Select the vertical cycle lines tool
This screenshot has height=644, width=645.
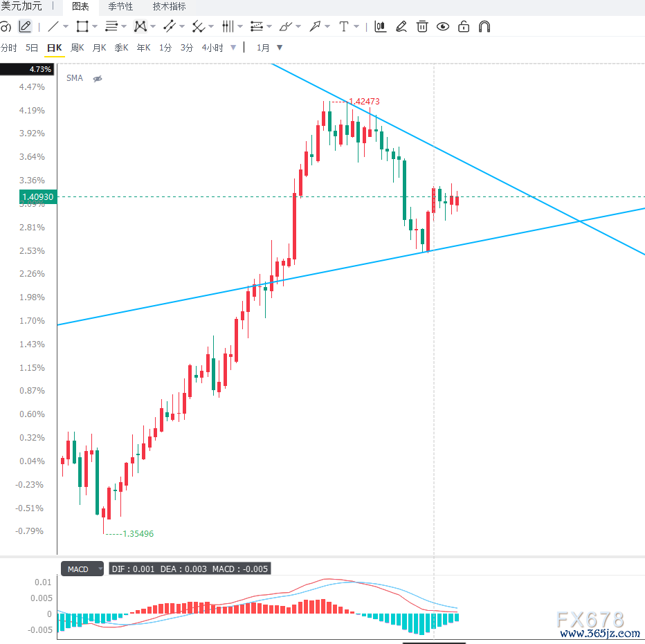pos(228,27)
